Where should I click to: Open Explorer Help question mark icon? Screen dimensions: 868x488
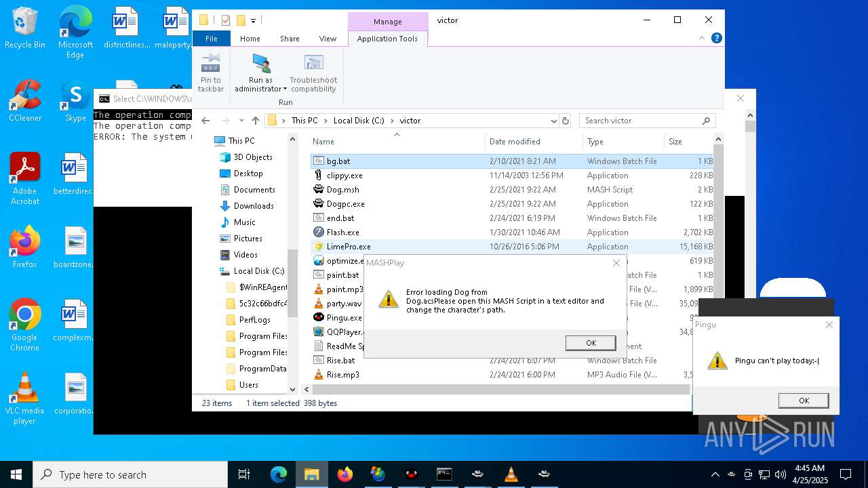(x=716, y=39)
